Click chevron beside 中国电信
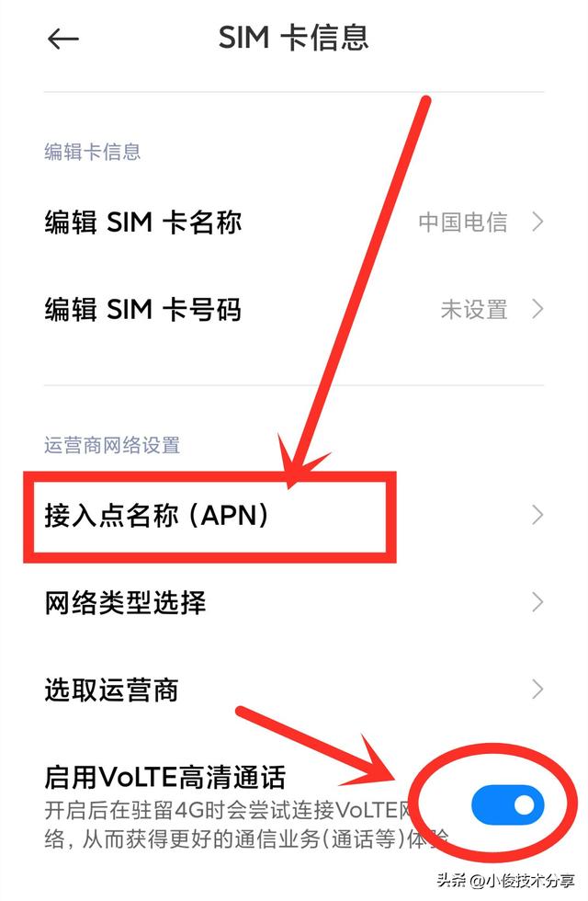The height and width of the screenshot is (901, 588). click(537, 222)
